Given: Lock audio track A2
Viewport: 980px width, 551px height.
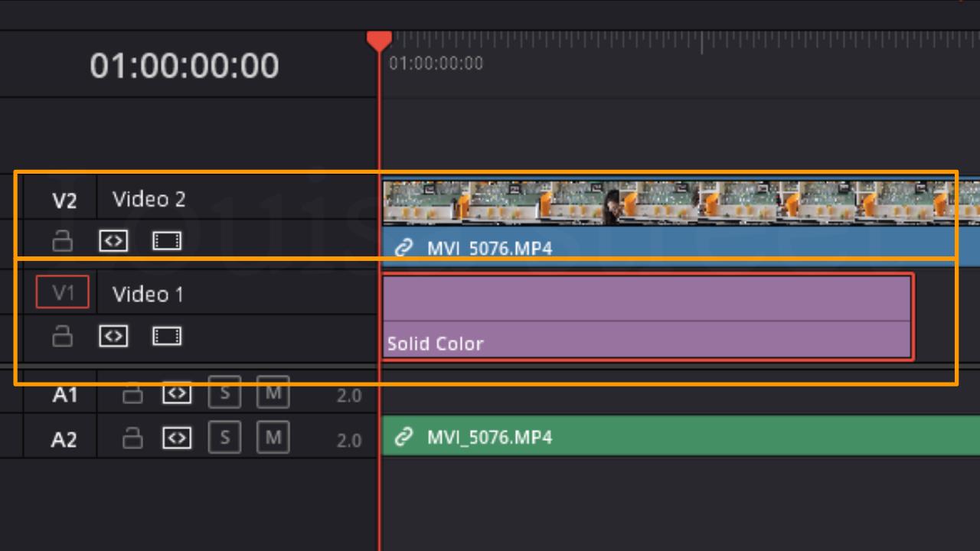Looking at the screenshot, I should [133, 438].
